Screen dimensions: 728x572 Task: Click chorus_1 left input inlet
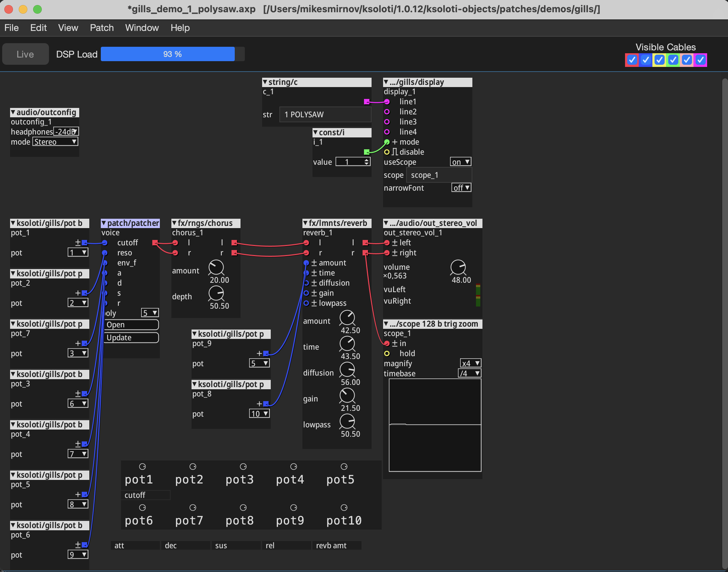click(175, 243)
